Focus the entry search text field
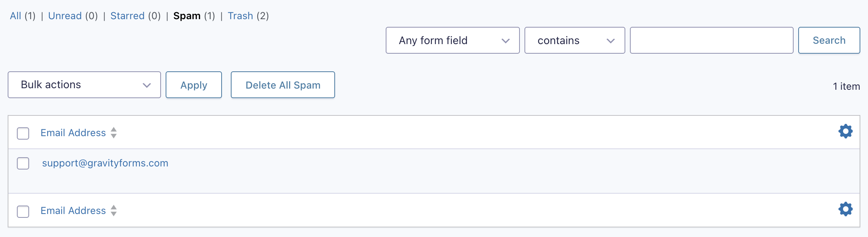The height and width of the screenshot is (237, 868). [x=711, y=40]
